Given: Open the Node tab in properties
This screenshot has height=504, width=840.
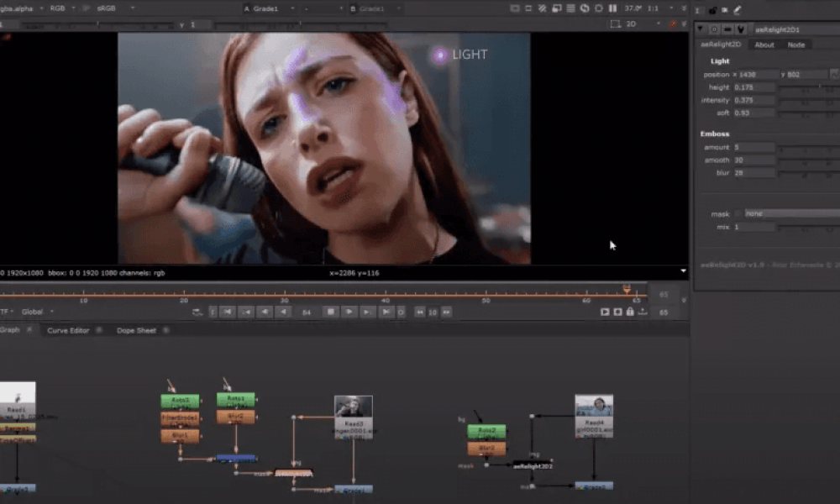Looking at the screenshot, I should click(796, 45).
